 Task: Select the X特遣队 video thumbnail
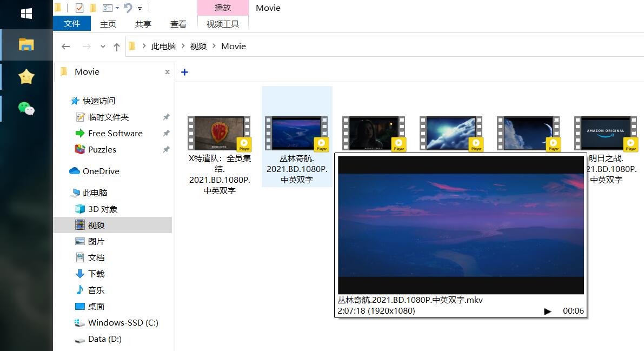(220, 133)
